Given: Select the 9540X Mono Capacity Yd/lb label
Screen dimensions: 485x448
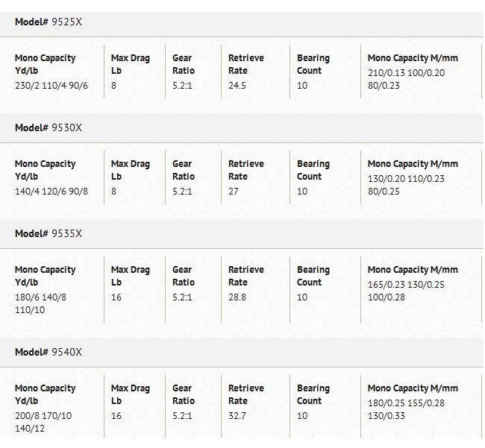Looking at the screenshot, I should [45, 394].
